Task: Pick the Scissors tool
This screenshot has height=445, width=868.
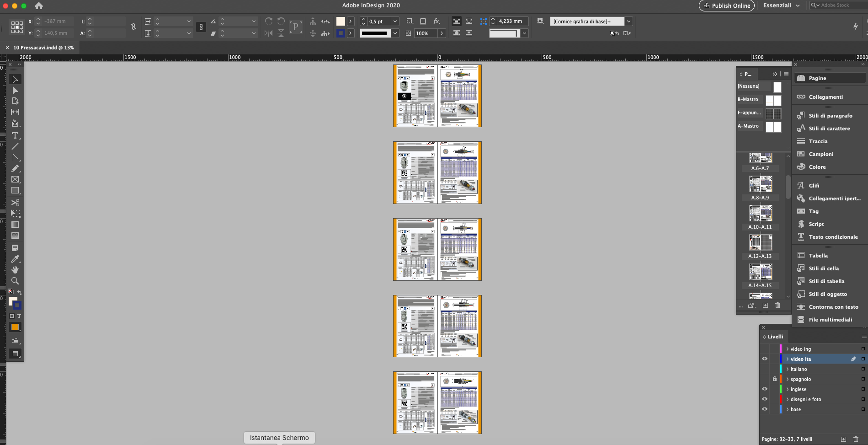Action: (x=15, y=203)
